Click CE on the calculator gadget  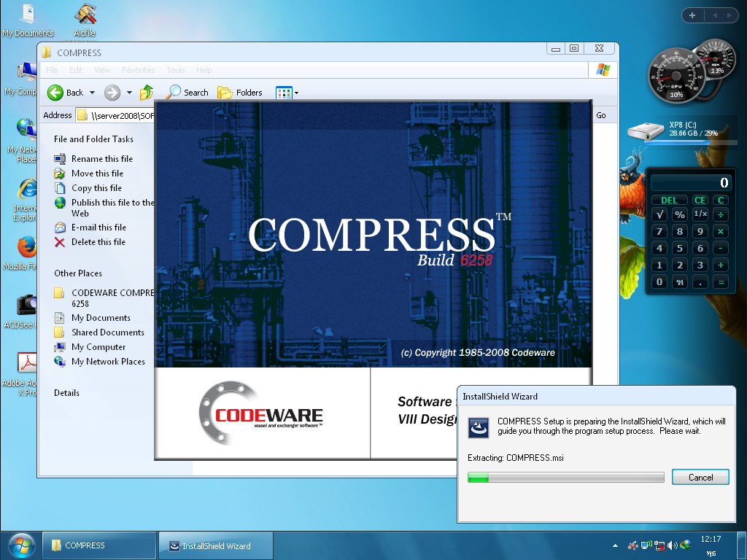pyautogui.click(x=700, y=200)
